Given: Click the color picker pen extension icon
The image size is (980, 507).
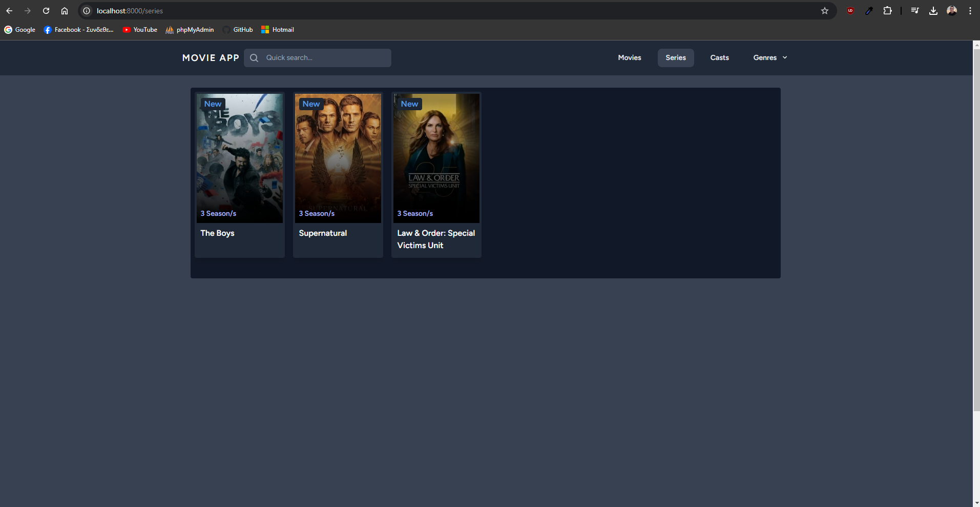Looking at the screenshot, I should tap(869, 11).
